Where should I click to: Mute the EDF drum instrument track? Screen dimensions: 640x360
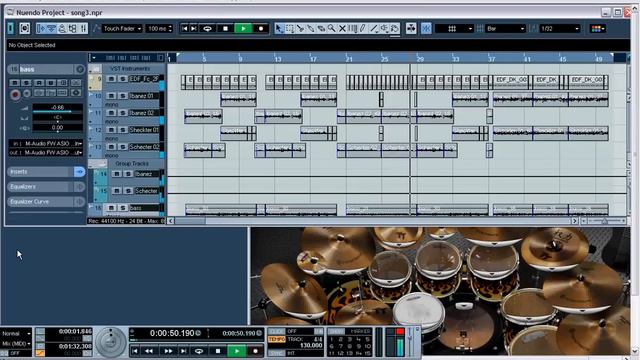point(111,79)
